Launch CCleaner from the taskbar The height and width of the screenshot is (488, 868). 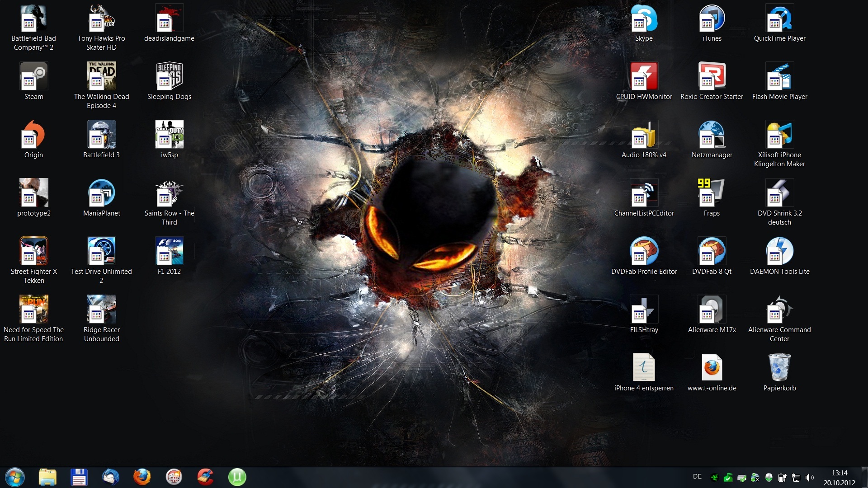(x=205, y=477)
